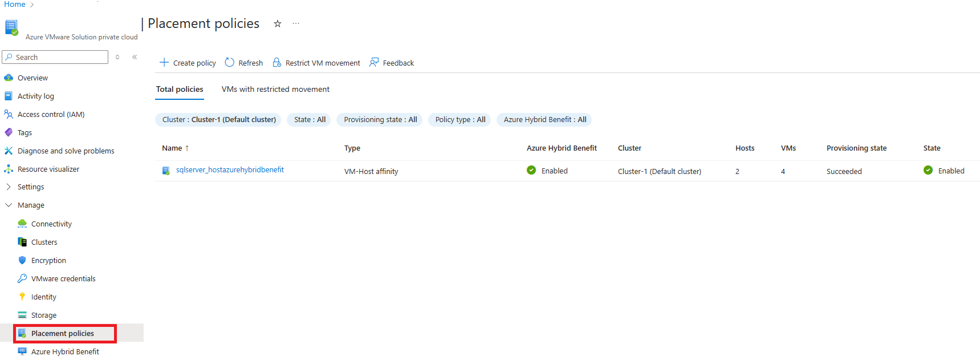Click the lock icon for Restrict VM movement
980x360 pixels.
(x=276, y=62)
